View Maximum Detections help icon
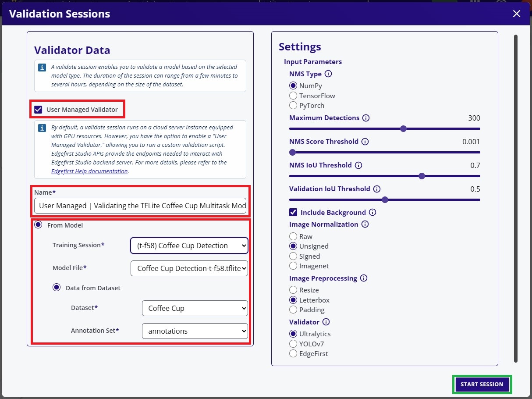Viewport: 532px width, 399px height. pyautogui.click(x=366, y=118)
